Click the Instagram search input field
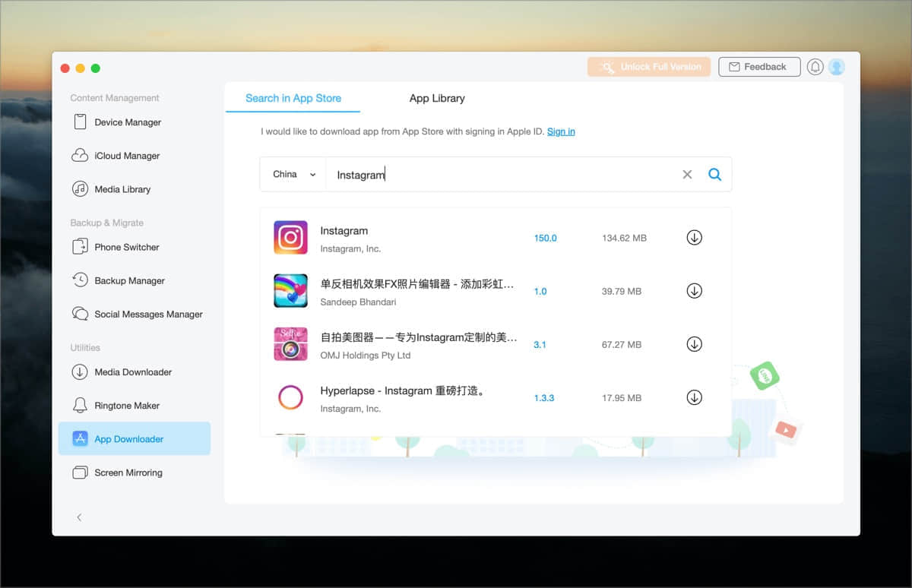 [x=503, y=174]
